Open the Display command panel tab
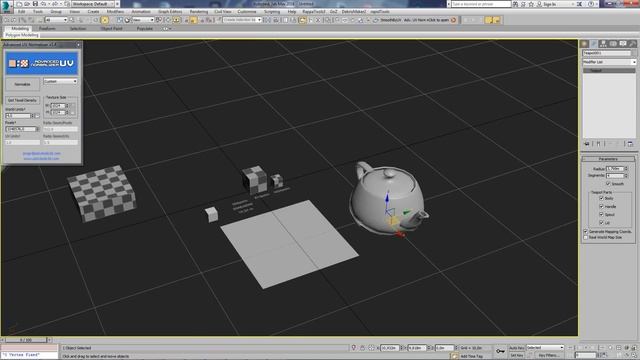640x360 pixels. point(622,43)
